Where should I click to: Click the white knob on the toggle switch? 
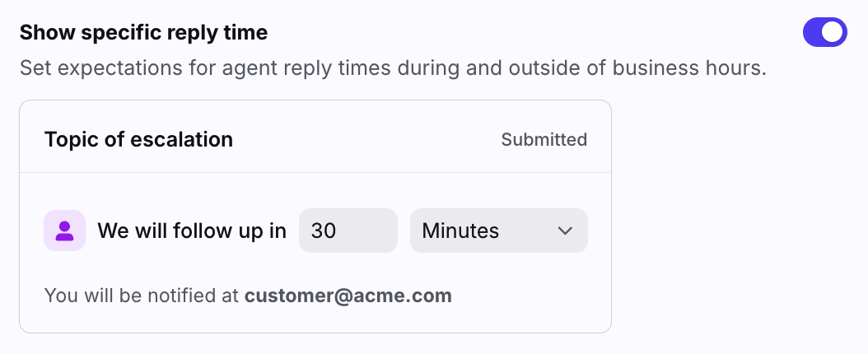833,33
